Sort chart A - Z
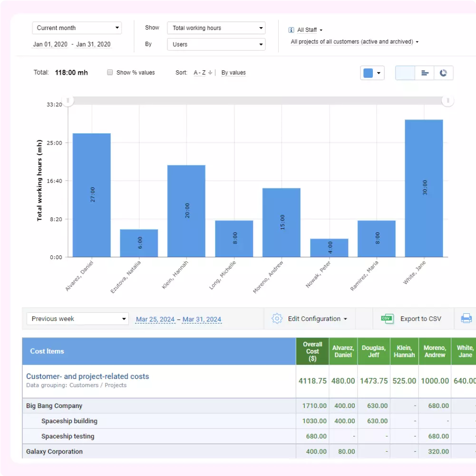This screenshot has height=476, width=476. [199, 73]
